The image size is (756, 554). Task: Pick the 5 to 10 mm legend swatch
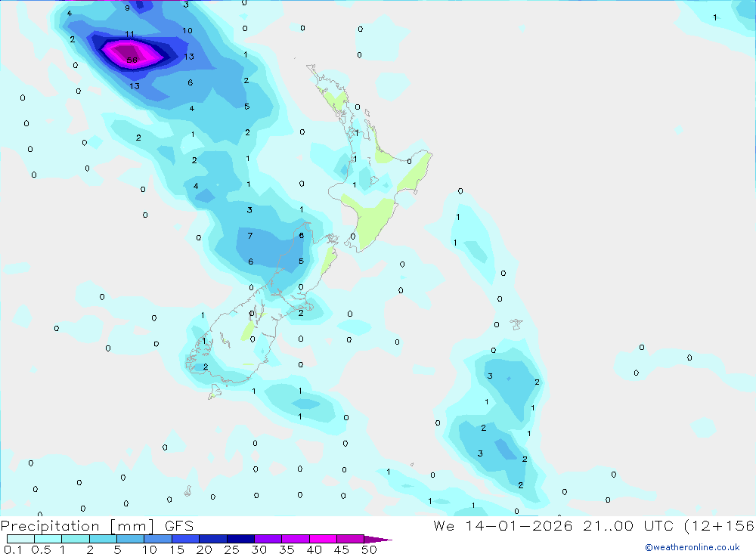coord(130,539)
